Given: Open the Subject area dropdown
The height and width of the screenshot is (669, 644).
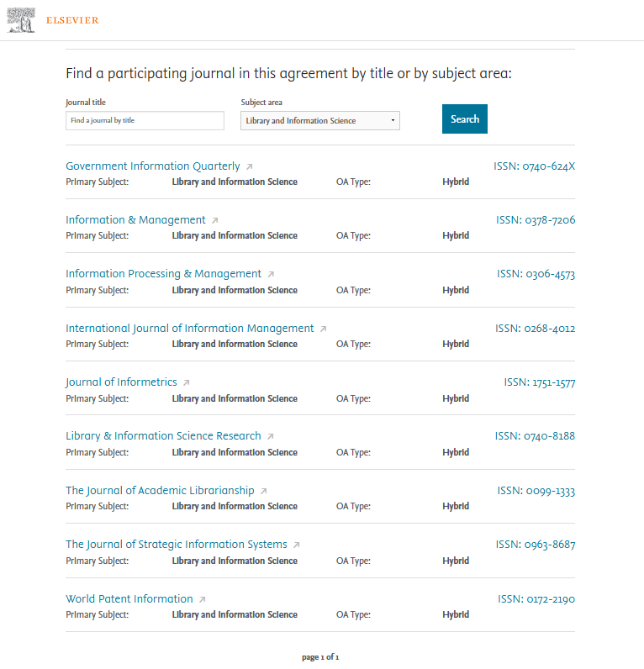Looking at the screenshot, I should coord(319,121).
